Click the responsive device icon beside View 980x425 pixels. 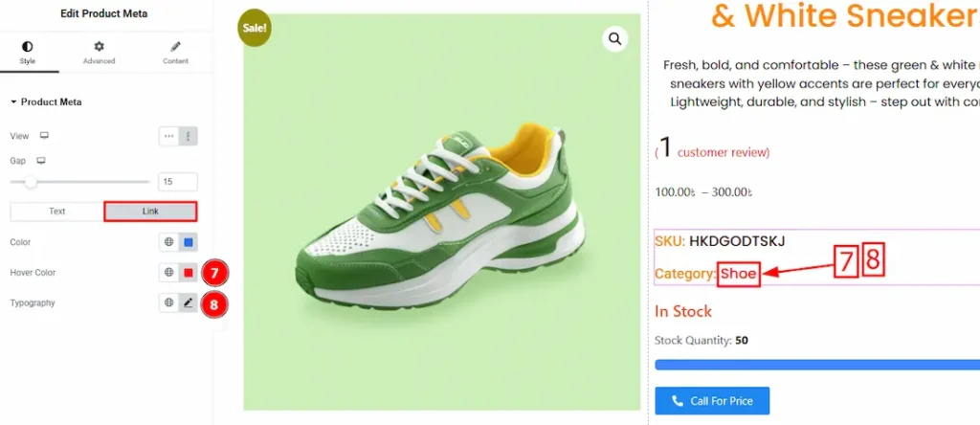coord(44,136)
